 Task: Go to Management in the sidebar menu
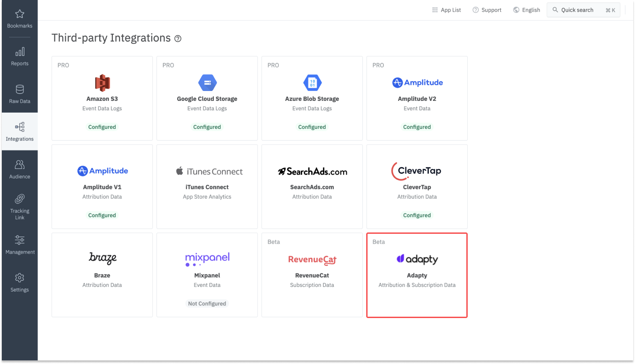click(x=20, y=245)
